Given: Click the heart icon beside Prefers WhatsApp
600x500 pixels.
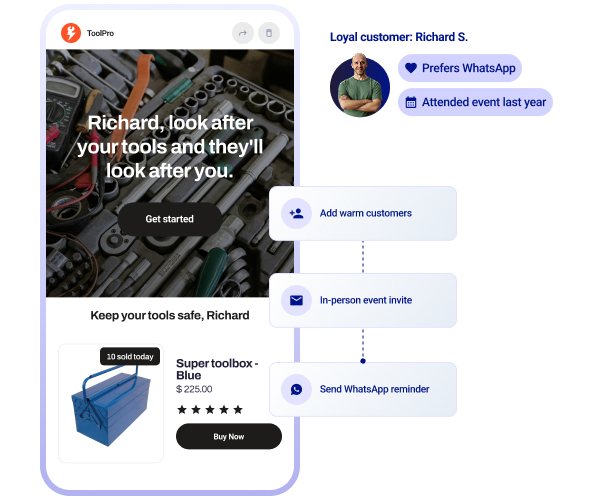Looking at the screenshot, I should pyautogui.click(x=411, y=68).
